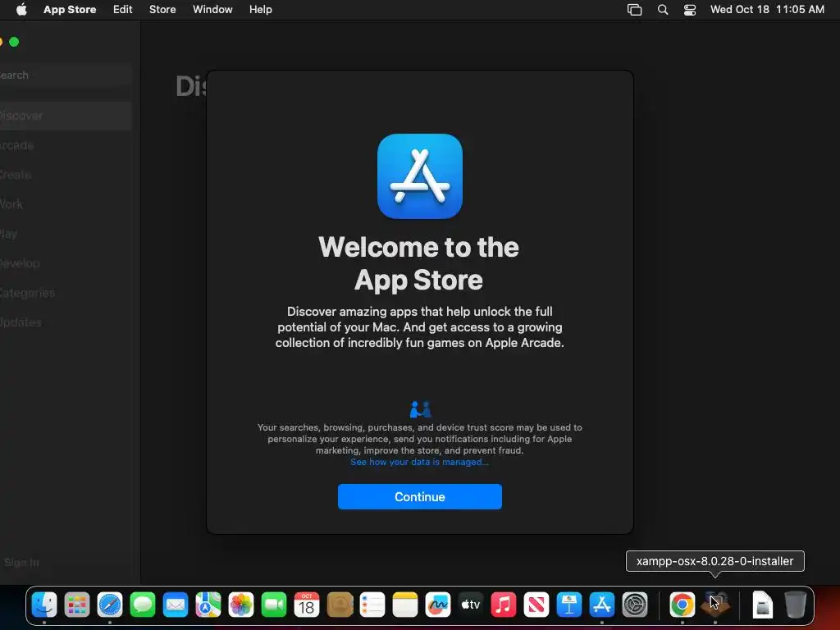Screen dimensions: 840x630
Task: Select Work in the sidebar
Action: point(64,204)
